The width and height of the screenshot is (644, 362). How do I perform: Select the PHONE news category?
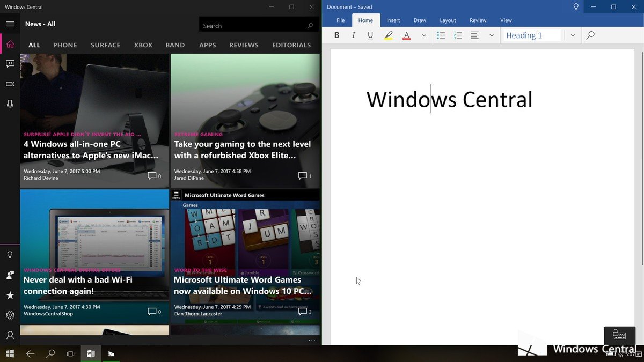(65, 45)
